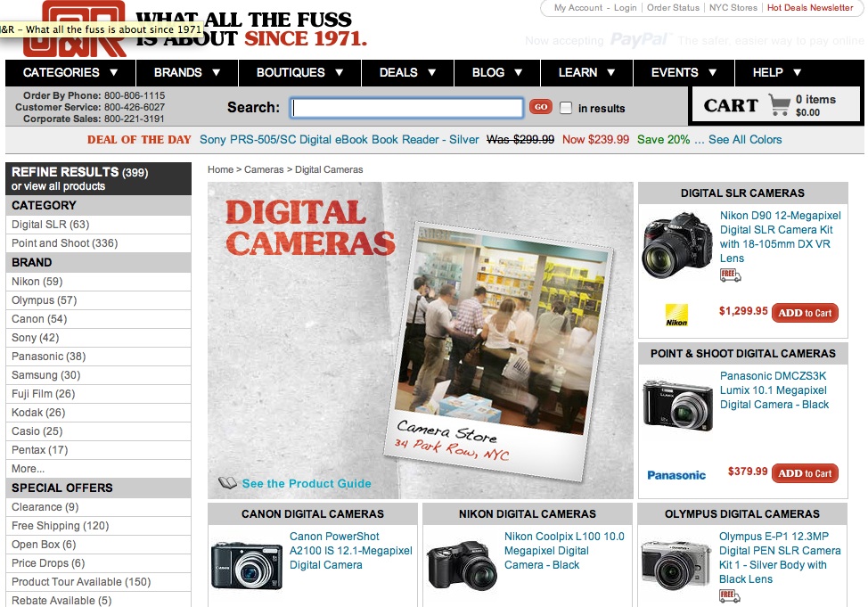Show Free Shipping (120) offers

99,526
